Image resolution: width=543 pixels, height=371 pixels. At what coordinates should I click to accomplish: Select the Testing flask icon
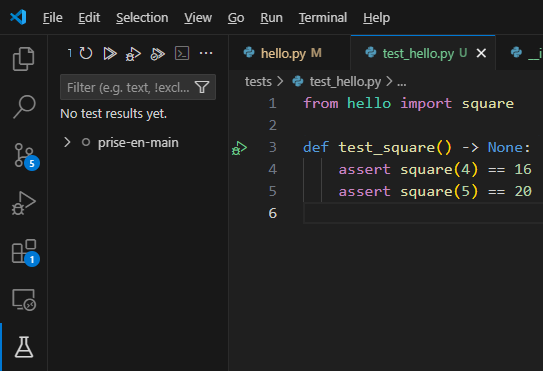tap(24, 347)
